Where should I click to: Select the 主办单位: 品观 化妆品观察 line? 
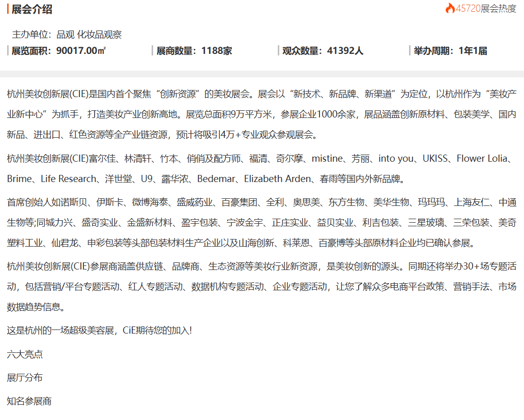click(67, 35)
